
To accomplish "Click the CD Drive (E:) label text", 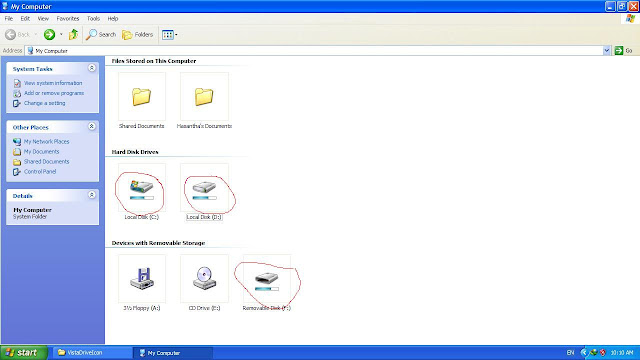I will (204, 308).
